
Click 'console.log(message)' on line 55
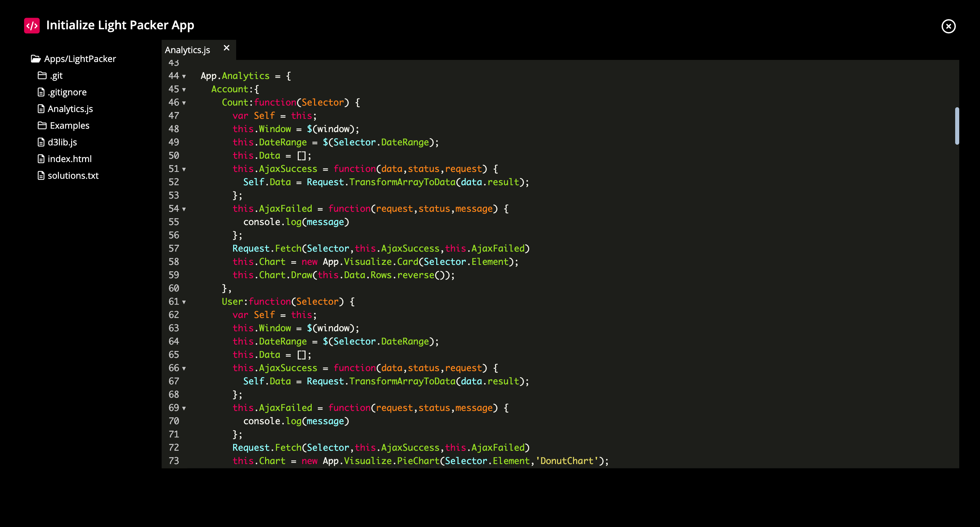296,222
